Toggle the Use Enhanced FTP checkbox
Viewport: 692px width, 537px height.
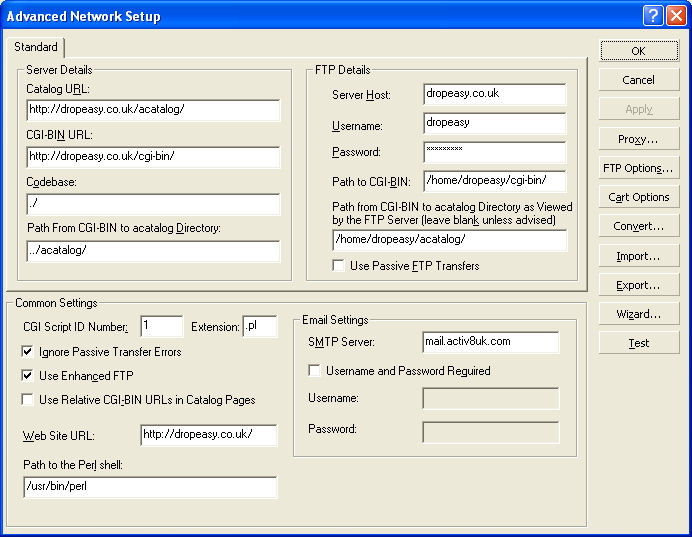click(27, 376)
